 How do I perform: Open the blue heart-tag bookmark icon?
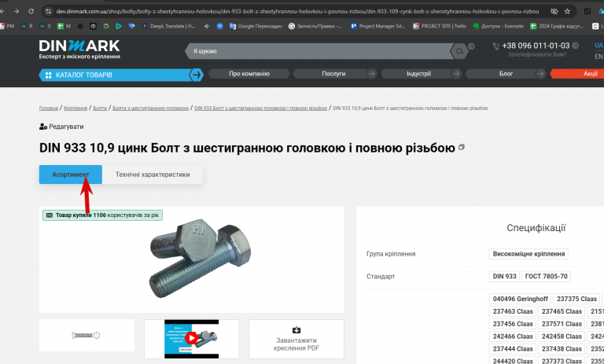tap(132, 26)
